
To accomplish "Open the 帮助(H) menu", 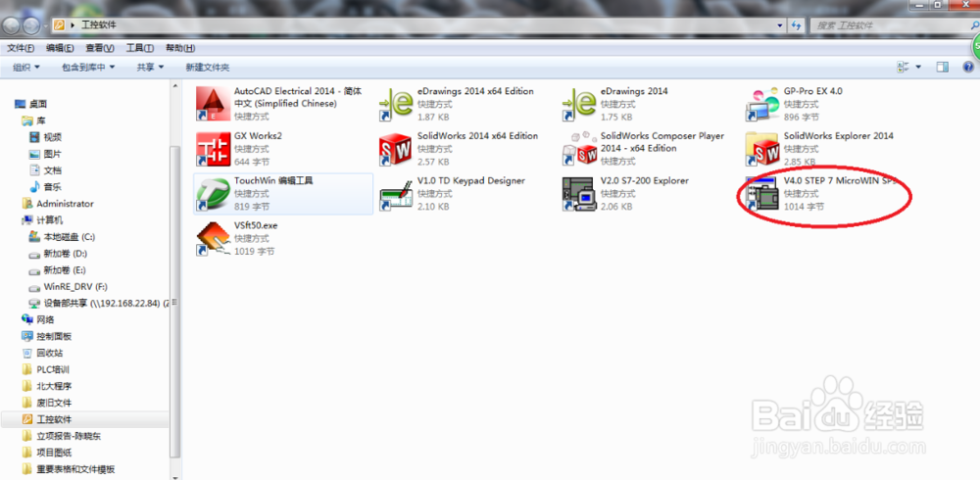I will [x=180, y=48].
